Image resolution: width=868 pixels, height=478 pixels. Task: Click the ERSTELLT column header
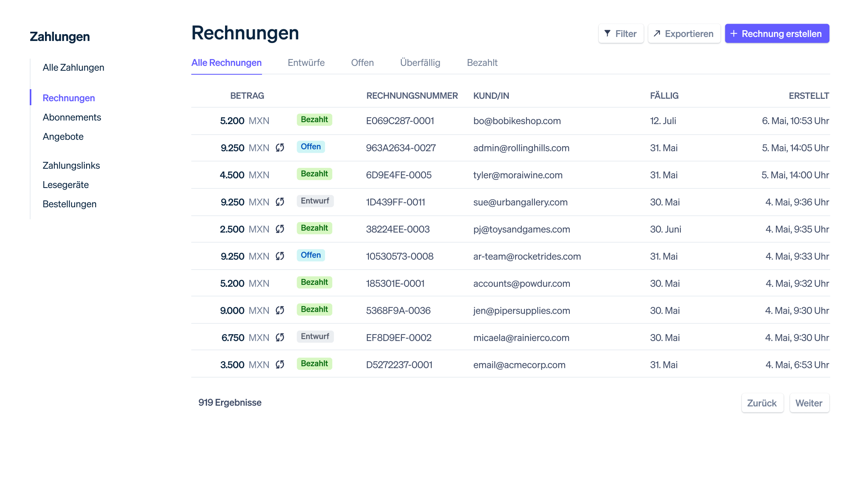click(x=809, y=96)
